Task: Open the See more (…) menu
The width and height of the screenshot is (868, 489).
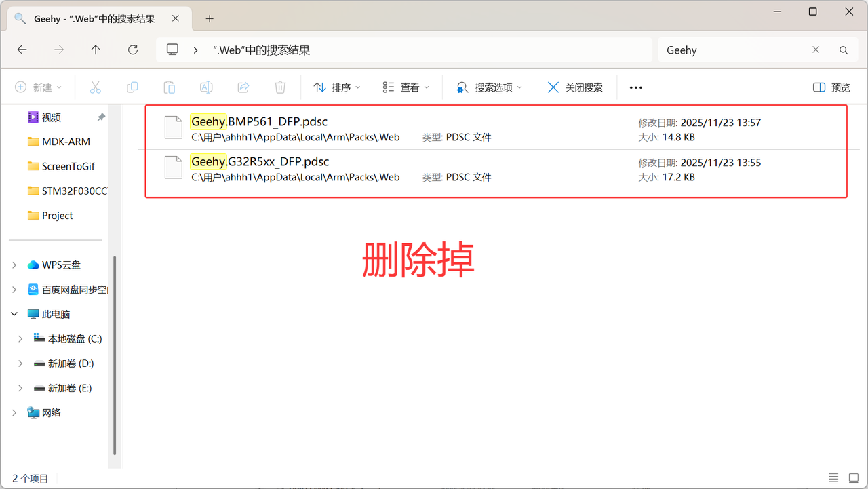Action: point(635,87)
